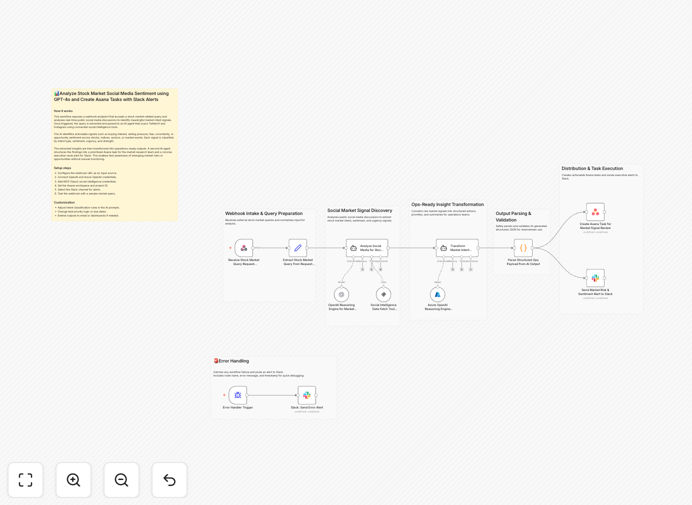Select the Error Handler Trigger node
This screenshot has height=505, width=692.
point(237,395)
